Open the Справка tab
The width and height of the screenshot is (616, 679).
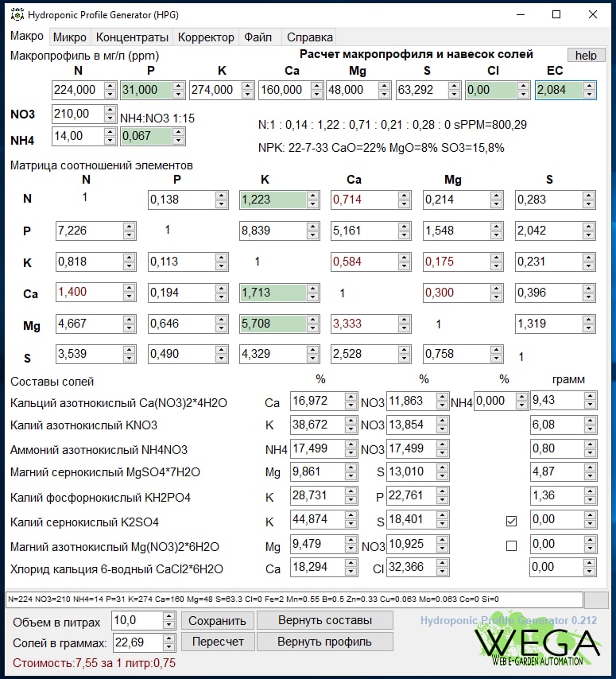coord(309,37)
